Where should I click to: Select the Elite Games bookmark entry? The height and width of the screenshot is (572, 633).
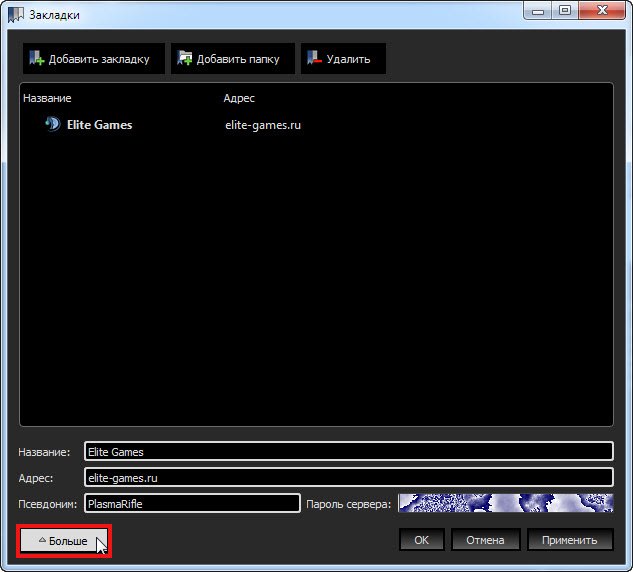[99, 125]
